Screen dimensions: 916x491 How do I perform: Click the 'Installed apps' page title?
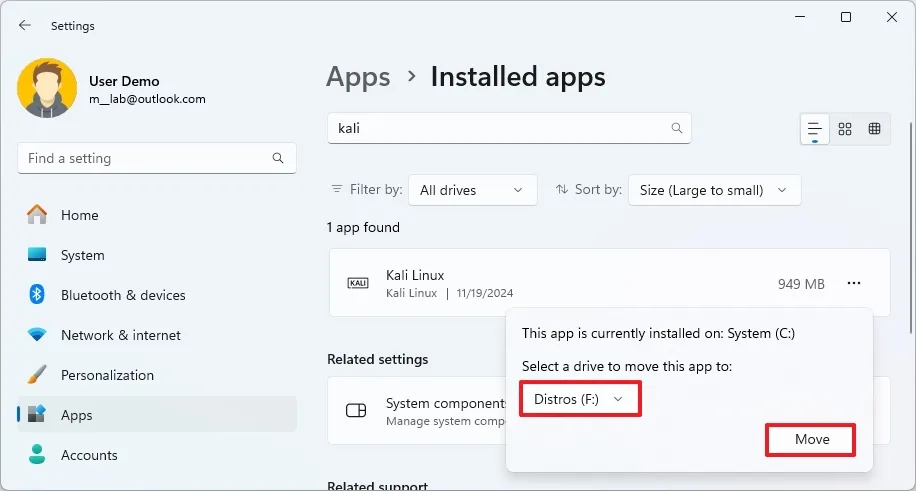point(518,77)
